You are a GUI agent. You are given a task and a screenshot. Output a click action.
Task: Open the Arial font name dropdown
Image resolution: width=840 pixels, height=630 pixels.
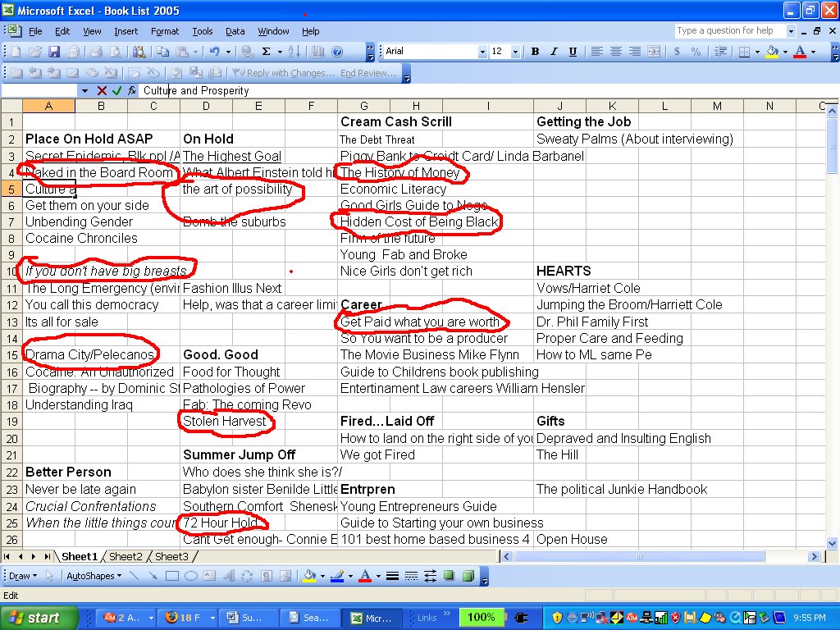(x=482, y=52)
